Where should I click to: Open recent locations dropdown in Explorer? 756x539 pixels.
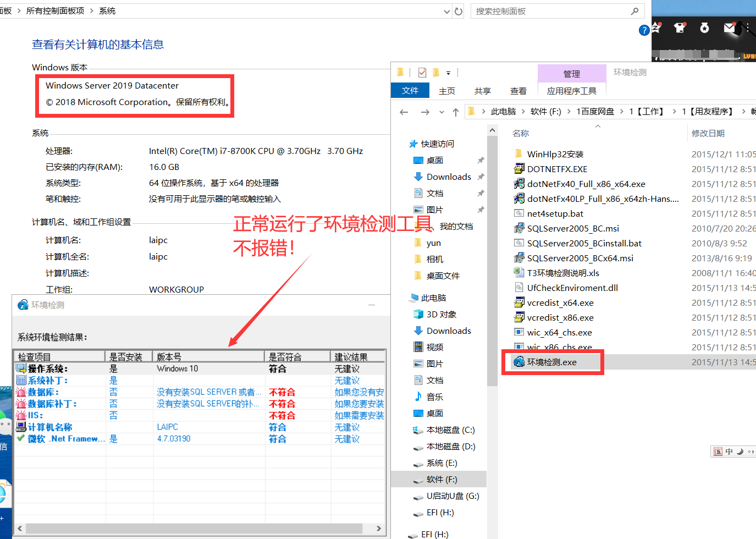pyautogui.click(x=442, y=112)
